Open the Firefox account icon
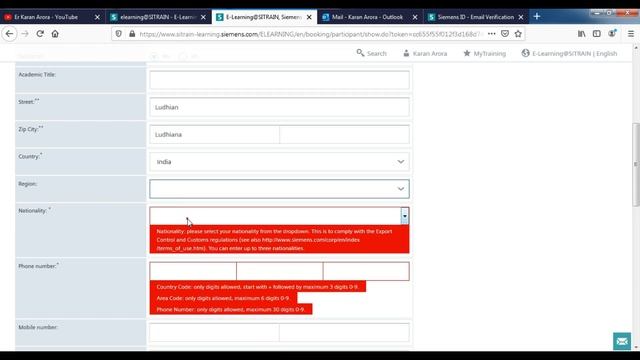Viewport: 640px width, 360px height. pos(612,34)
